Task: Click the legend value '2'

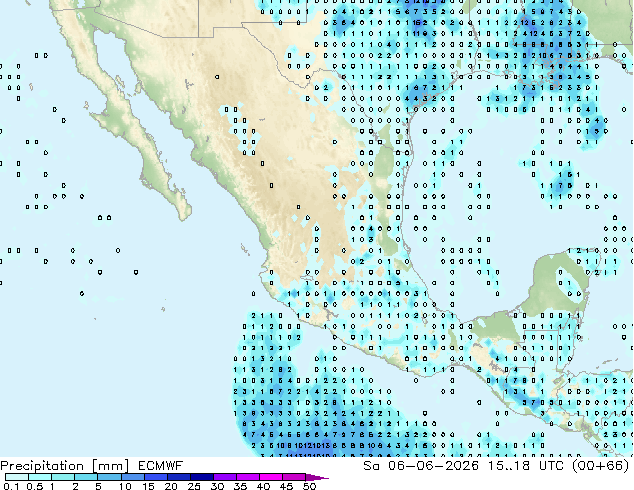Action: (x=75, y=486)
